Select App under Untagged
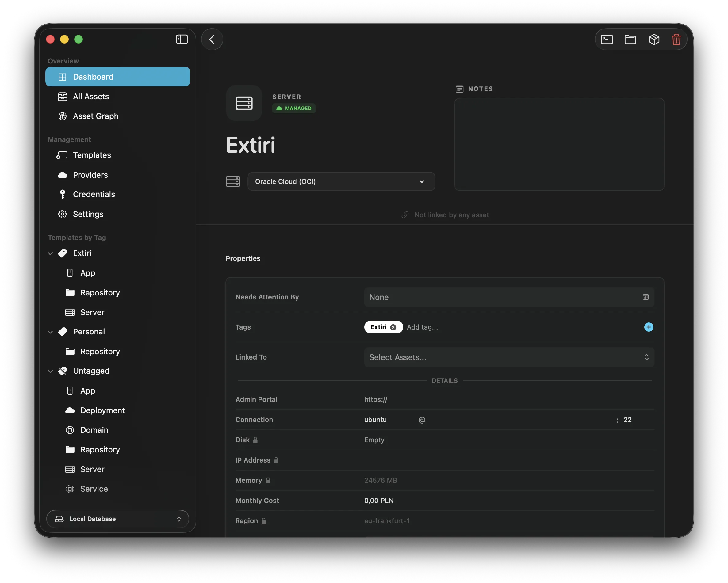This screenshot has width=728, height=583. click(x=117, y=391)
